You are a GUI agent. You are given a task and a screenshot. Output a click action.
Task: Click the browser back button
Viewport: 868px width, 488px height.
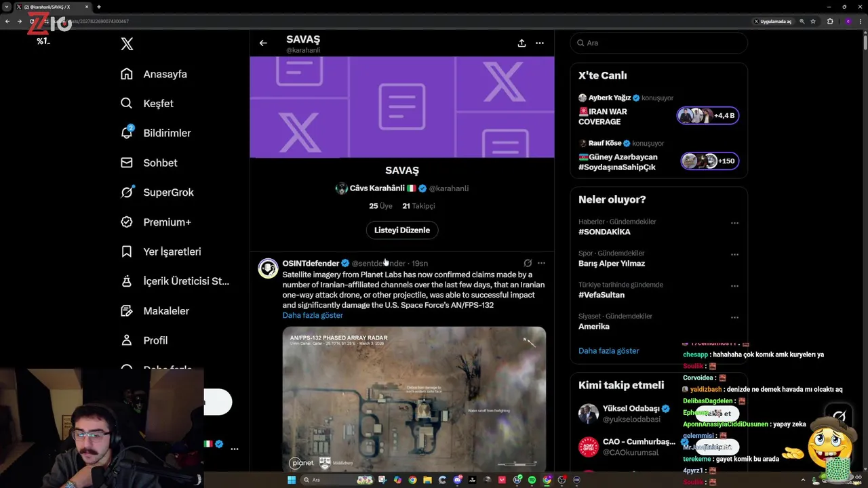(x=7, y=21)
